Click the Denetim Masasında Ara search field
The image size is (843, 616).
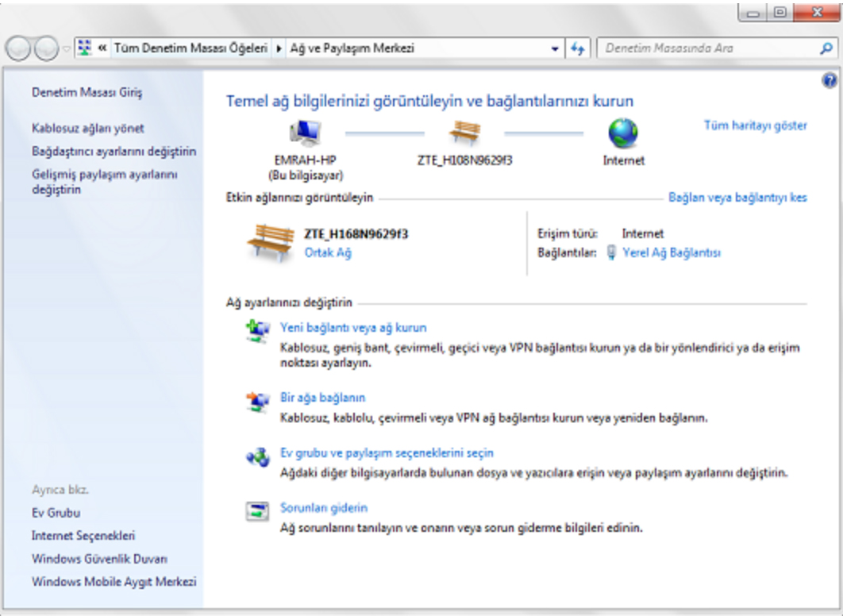coord(706,48)
